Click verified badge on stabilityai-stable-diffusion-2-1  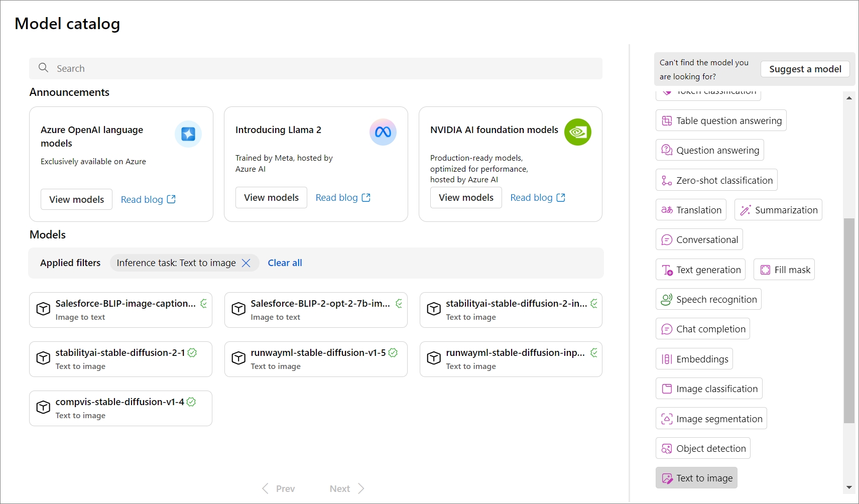192,353
